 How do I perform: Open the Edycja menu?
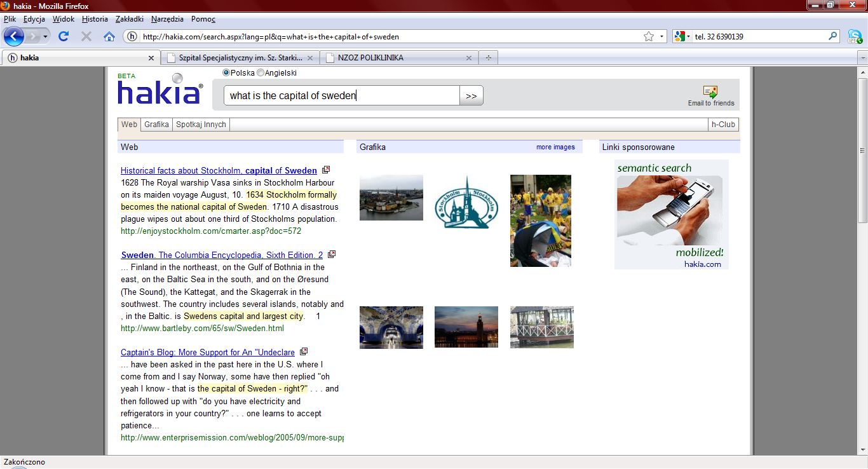tap(34, 19)
